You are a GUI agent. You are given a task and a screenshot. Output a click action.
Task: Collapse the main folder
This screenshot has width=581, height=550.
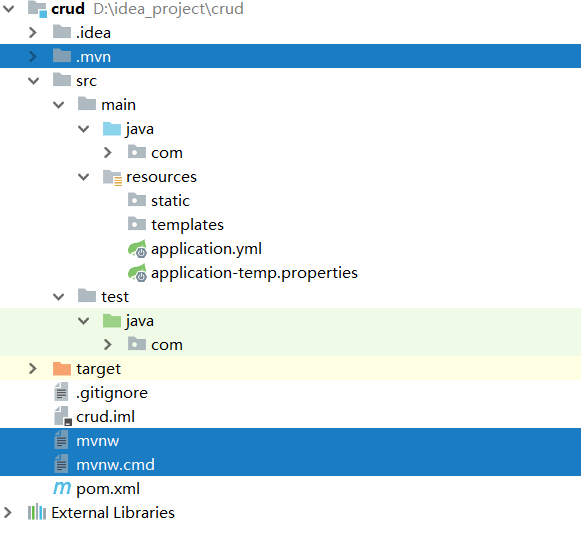click(59, 105)
